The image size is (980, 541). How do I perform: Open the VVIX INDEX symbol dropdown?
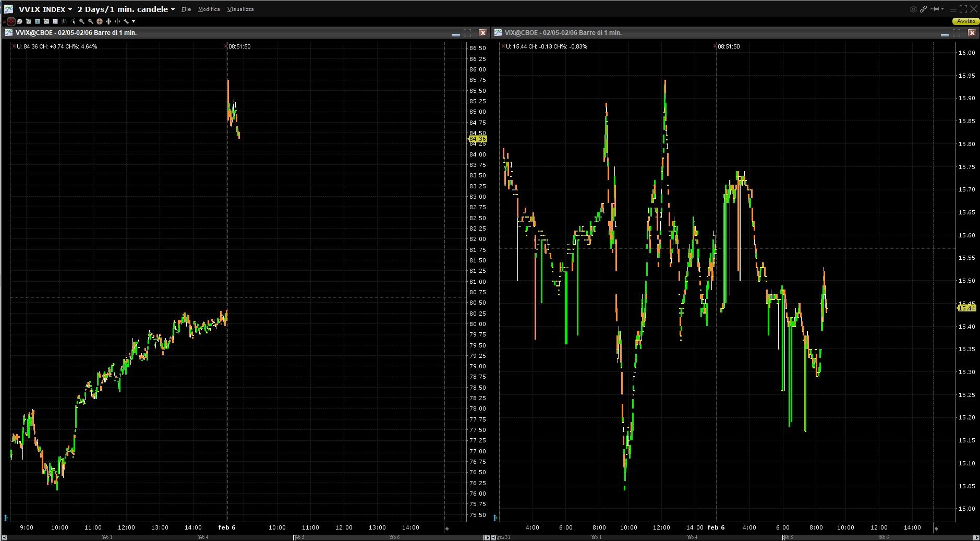[x=70, y=9]
